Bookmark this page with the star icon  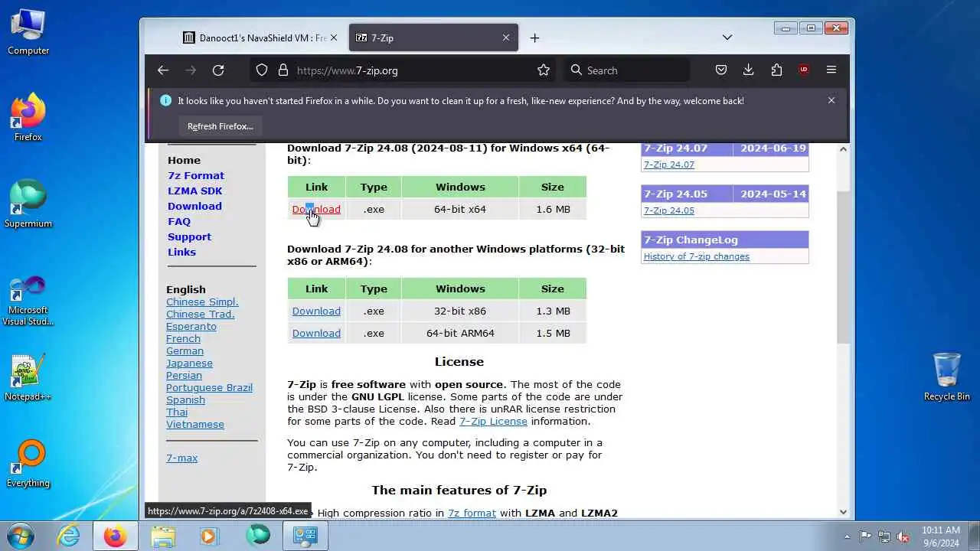pos(544,70)
